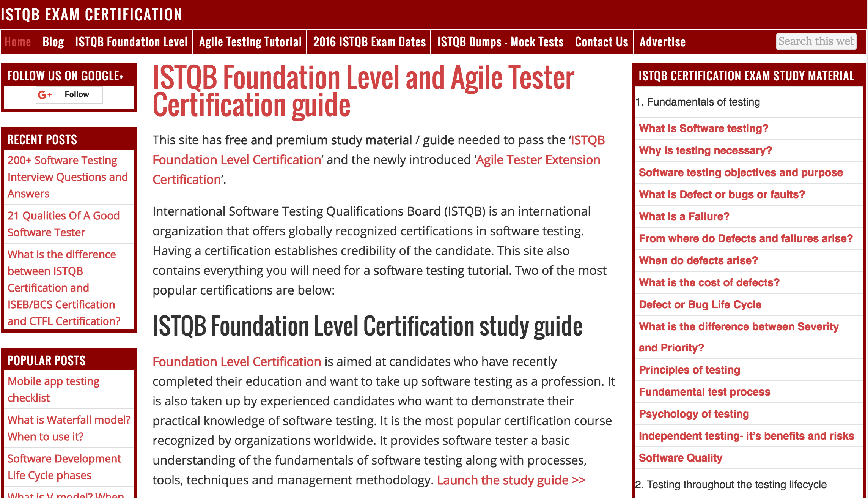Open ISTQB Dumps - Mock Tests

click(x=500, y=42)
